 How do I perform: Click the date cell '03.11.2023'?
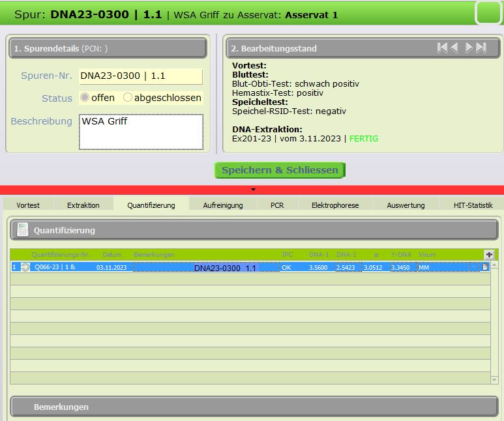point(111,267)
